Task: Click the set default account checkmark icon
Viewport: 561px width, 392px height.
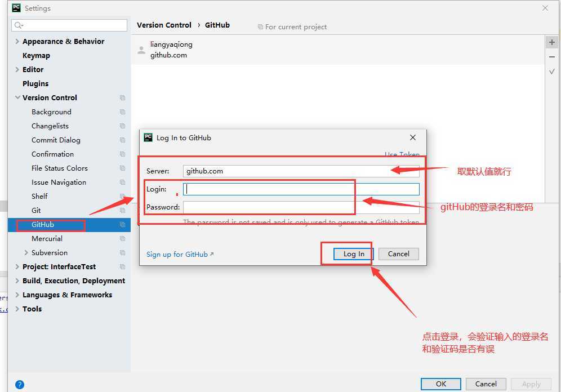Action: pos(551,72)
